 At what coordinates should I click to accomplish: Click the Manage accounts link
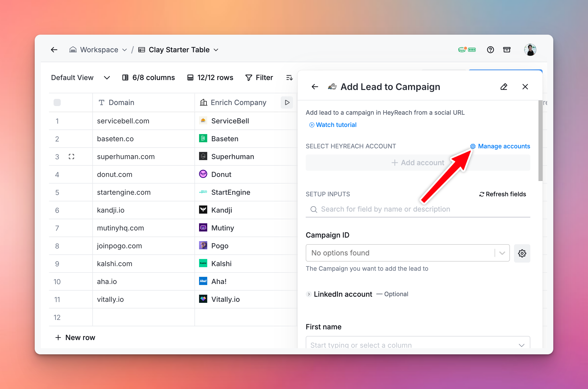[500, 146]
